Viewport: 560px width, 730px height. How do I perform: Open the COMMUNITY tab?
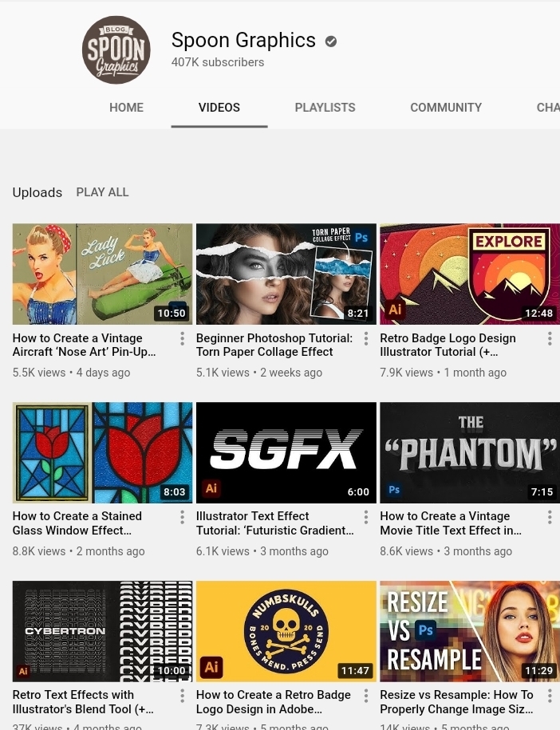pos(445,108)
